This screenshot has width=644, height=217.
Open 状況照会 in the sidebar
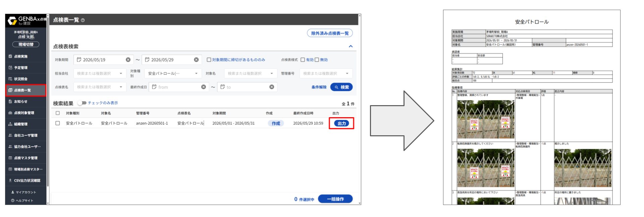click(26, 79)
